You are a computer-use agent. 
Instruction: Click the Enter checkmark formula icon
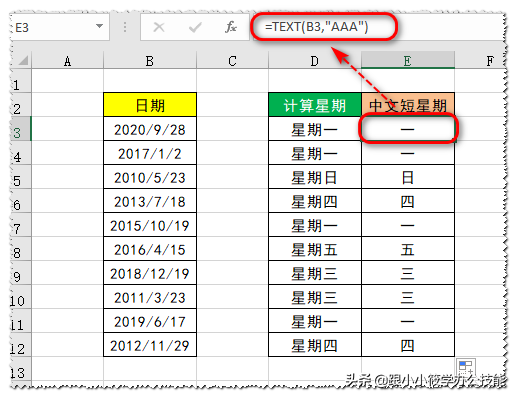point(195,27)
